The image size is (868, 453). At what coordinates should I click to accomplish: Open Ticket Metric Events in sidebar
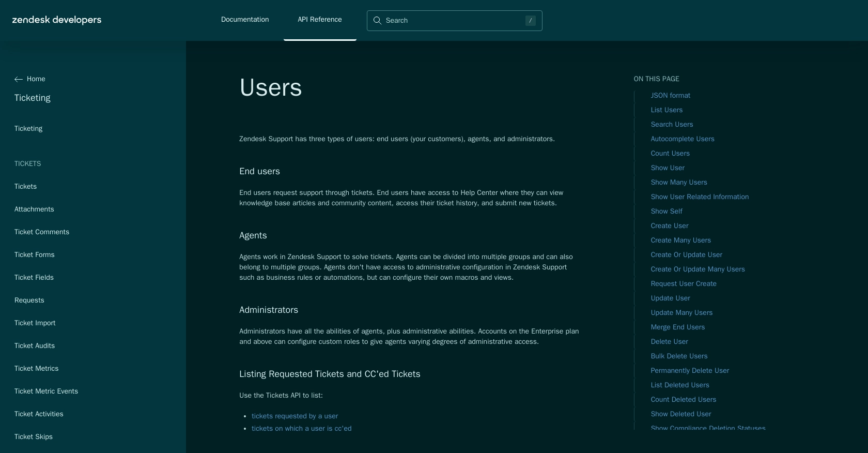(x=47, y=391)
